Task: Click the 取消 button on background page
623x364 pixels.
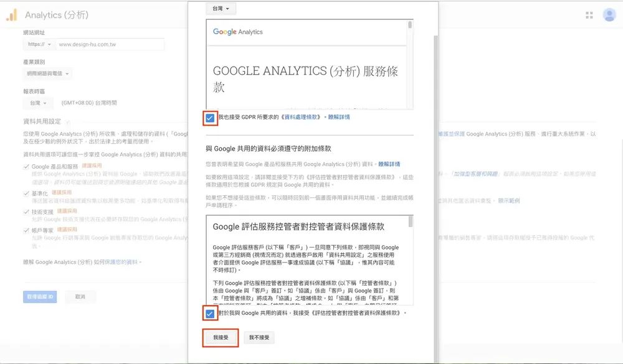Action: pyautogui.click(x=80, y=297)
